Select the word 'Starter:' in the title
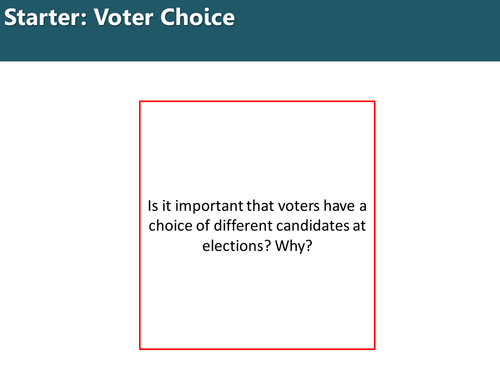This screenshot has height=375, width=500. coord(46,17)
